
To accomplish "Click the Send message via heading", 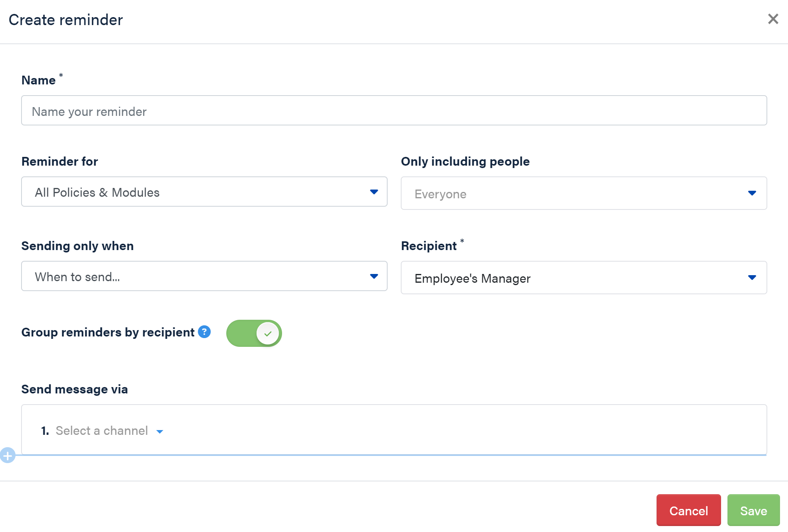I will click(74, 389).
